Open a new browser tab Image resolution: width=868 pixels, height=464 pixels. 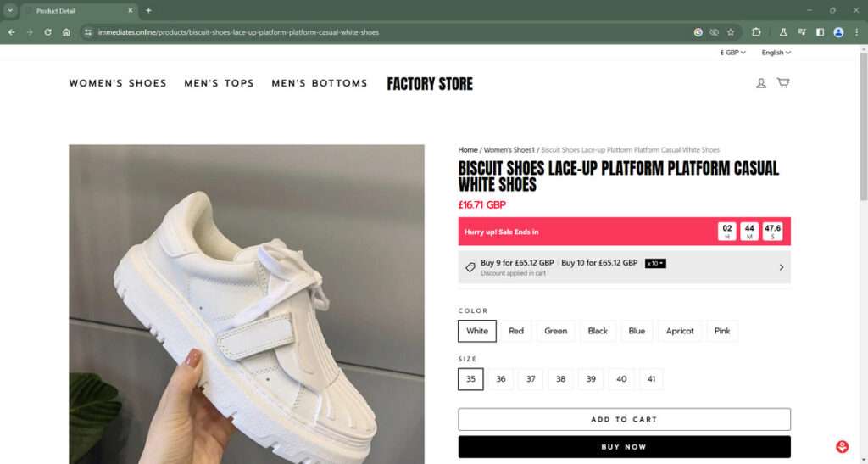(148, 10)
